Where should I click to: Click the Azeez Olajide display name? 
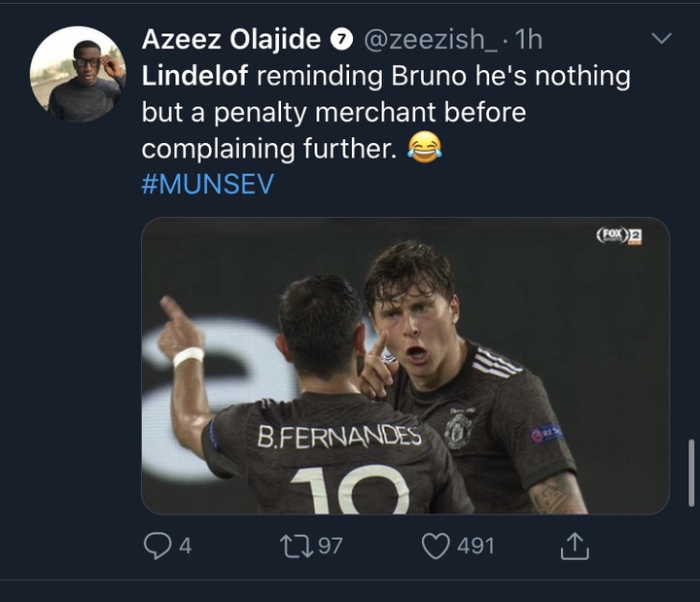[x=230, y=39]
